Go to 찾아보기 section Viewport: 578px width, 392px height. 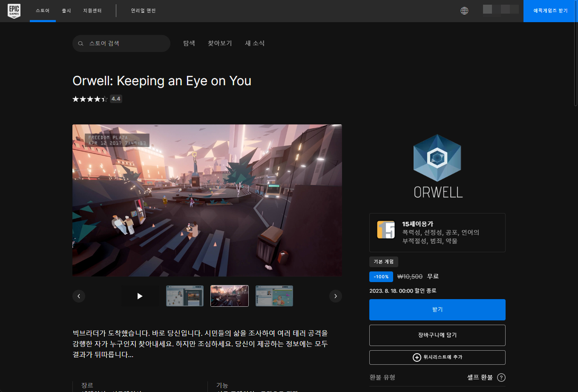click(x=220, y=43)
